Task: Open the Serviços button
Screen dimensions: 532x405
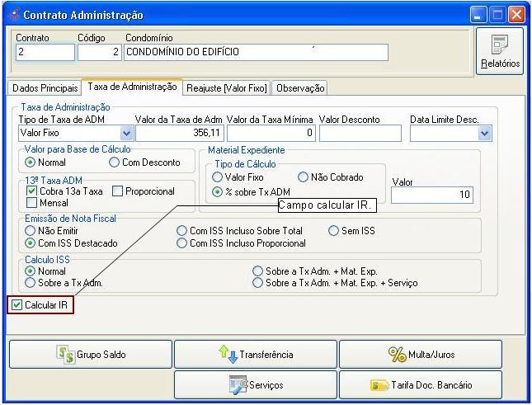Action: (x=255, y=384)
